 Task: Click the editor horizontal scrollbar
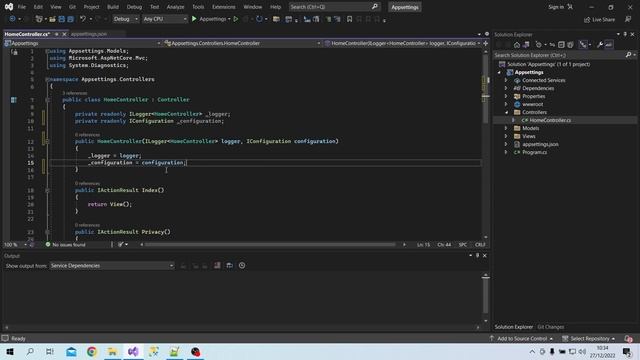pyautogui.click(x=270, y=244)
